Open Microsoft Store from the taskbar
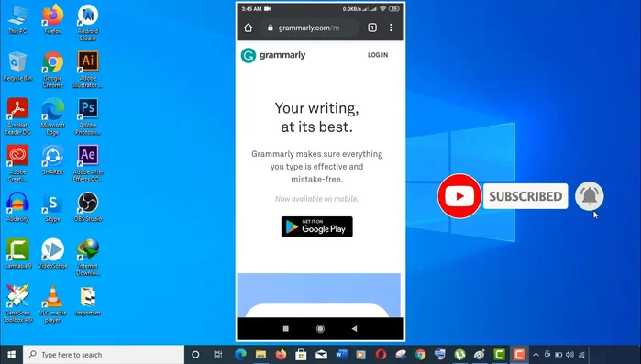This screenshot has width=641, height=364. pos(301,355)
